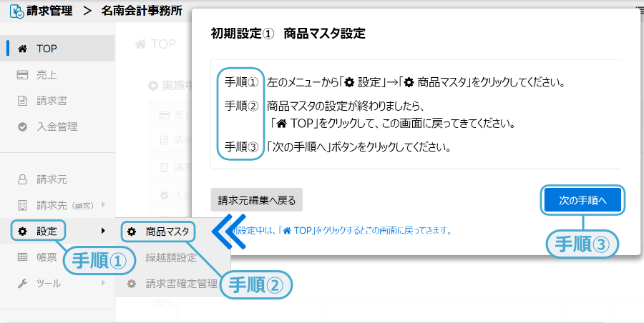Screen dimensions: 644x323
Task: Choose 商品マスタ in the submenu
Action: 167,232
